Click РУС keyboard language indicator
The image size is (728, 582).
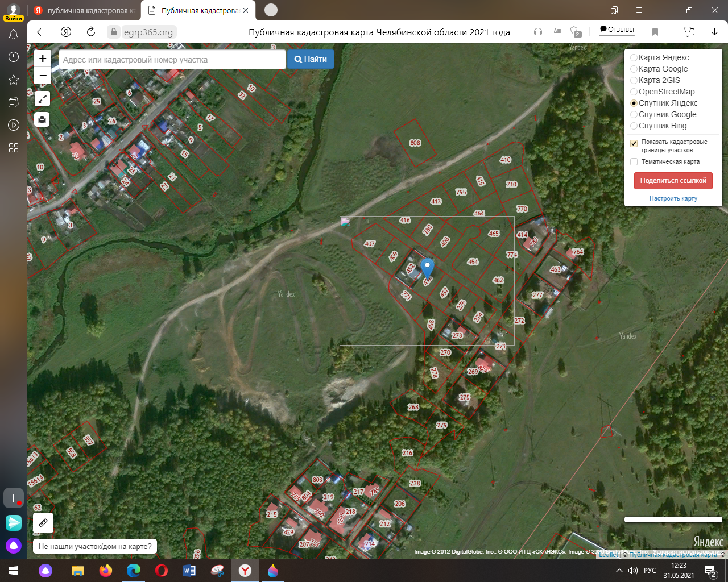(x=650, y=571)
